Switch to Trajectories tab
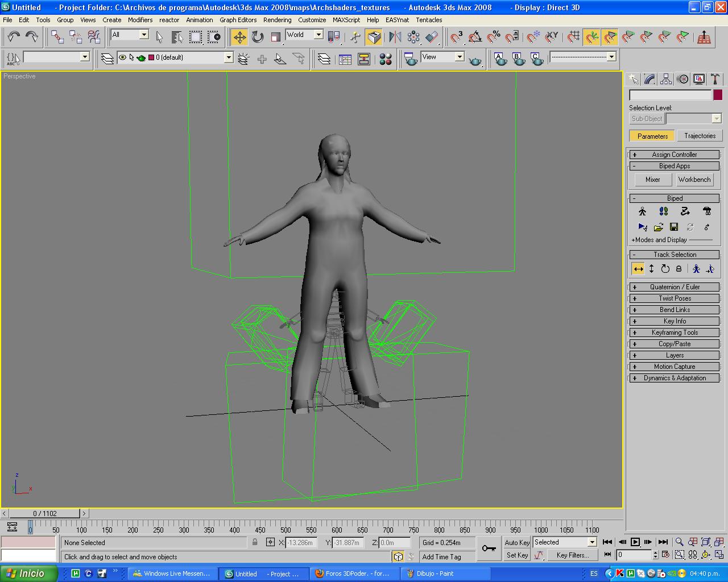This screenshot has width=728, height=582. pos(700,136)
